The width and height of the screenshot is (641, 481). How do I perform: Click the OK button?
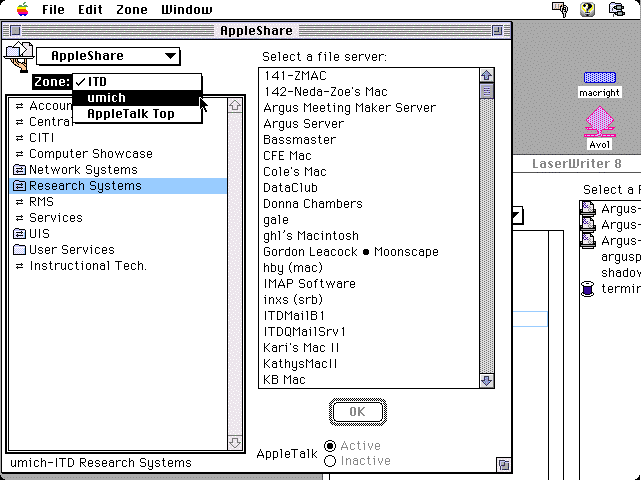coord(358,412)
